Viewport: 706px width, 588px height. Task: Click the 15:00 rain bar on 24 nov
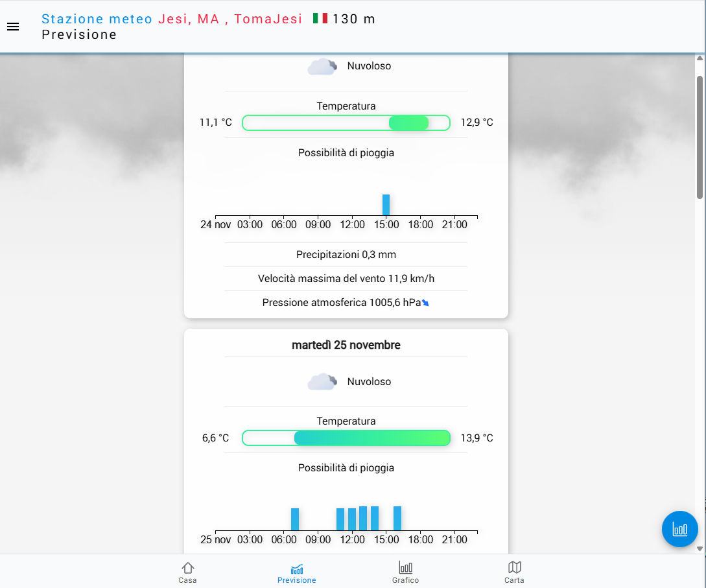[x=386, y=205]
